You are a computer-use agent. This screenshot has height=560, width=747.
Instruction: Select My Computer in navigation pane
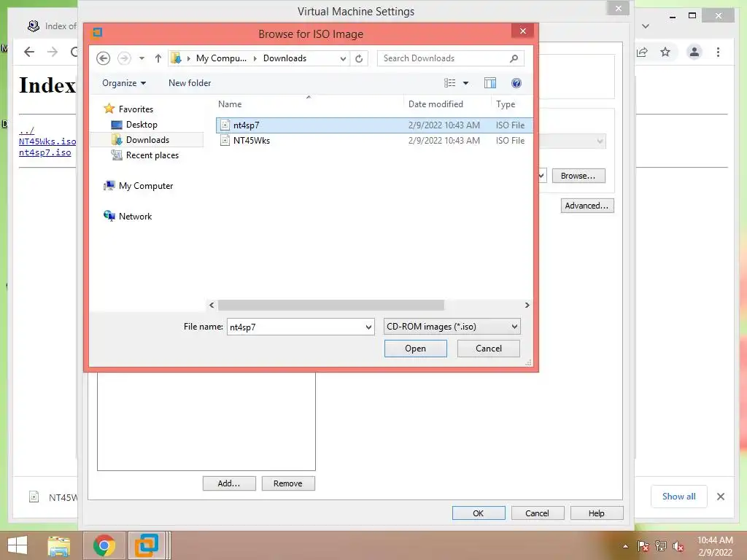pos(145,186)
